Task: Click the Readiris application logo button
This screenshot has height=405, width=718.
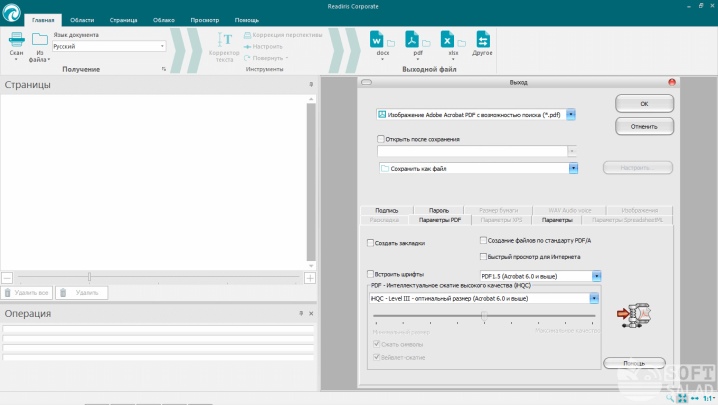Action: point(11,12)
